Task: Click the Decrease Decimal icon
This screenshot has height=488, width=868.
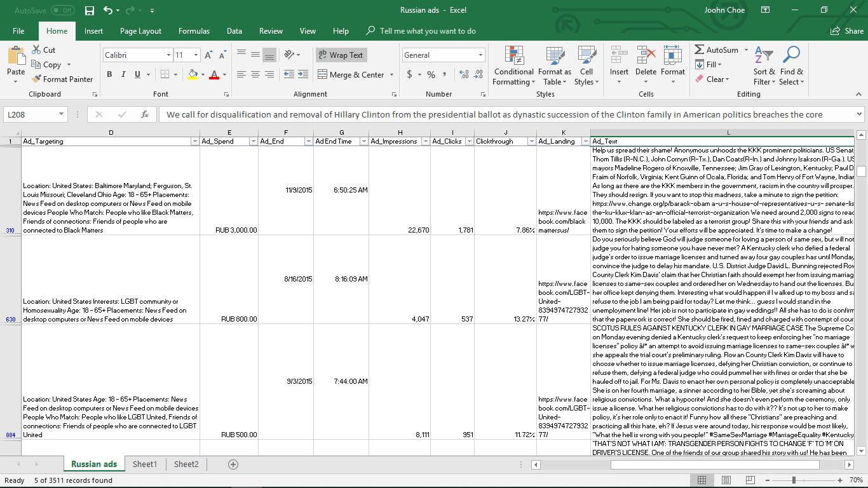Action: [478, 74]
